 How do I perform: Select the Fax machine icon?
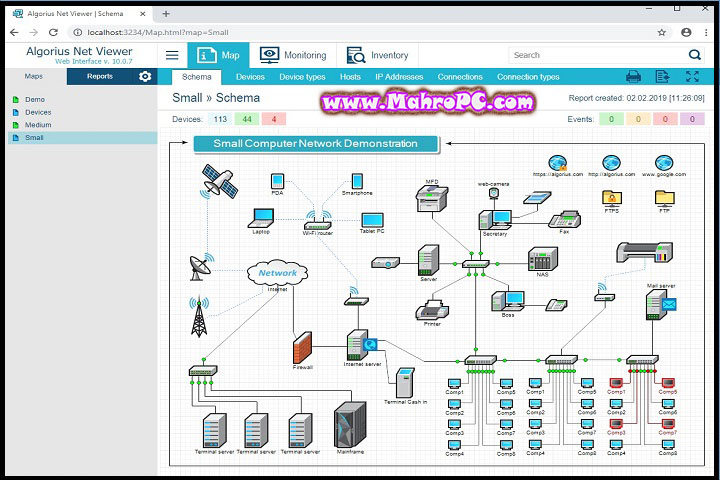[565, 220]
